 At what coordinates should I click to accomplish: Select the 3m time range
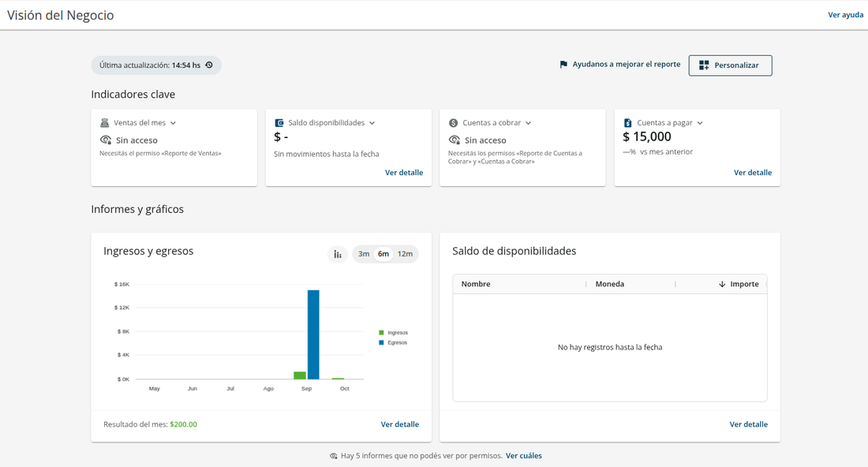point(364,254)
